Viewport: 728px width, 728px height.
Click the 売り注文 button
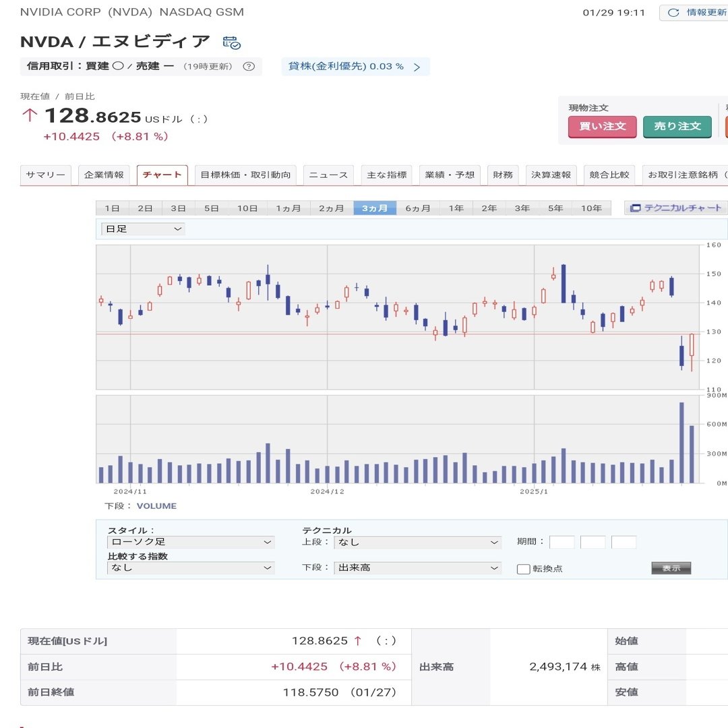click(x=677, y=126)
